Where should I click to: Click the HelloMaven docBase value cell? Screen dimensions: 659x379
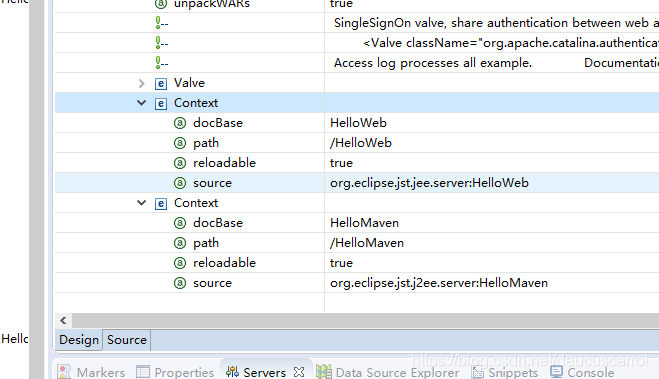click(x=492, y=223)
